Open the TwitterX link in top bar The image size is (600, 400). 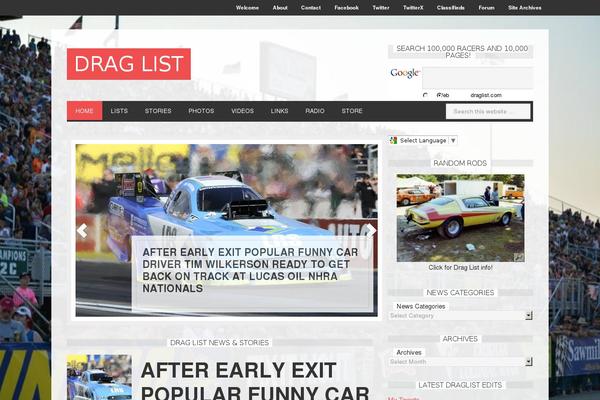pos(413,8)
